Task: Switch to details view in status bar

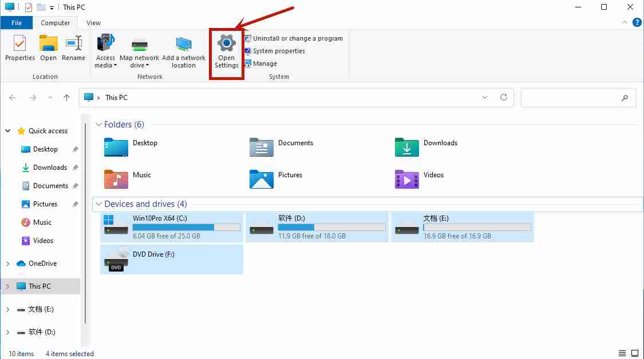Action: pos(622,353)
